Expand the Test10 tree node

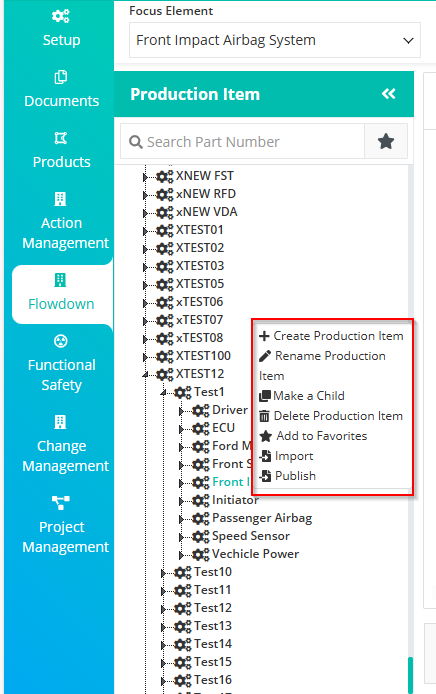163,573
